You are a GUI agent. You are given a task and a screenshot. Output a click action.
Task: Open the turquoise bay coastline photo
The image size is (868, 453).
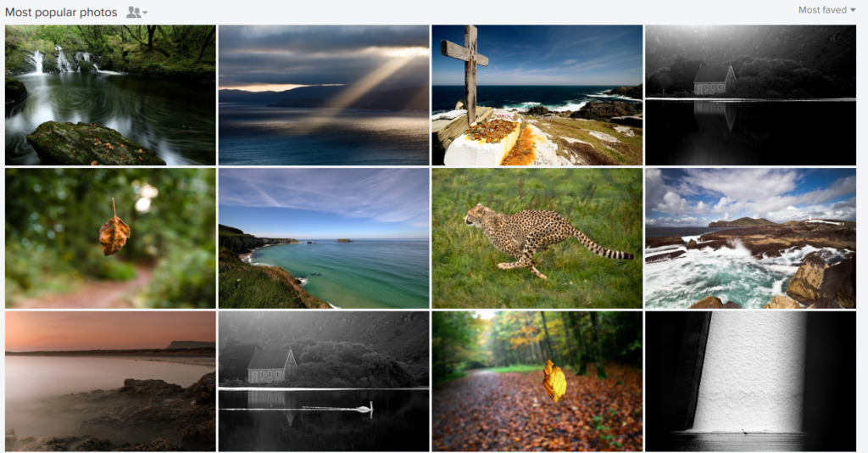click(324, 238)
